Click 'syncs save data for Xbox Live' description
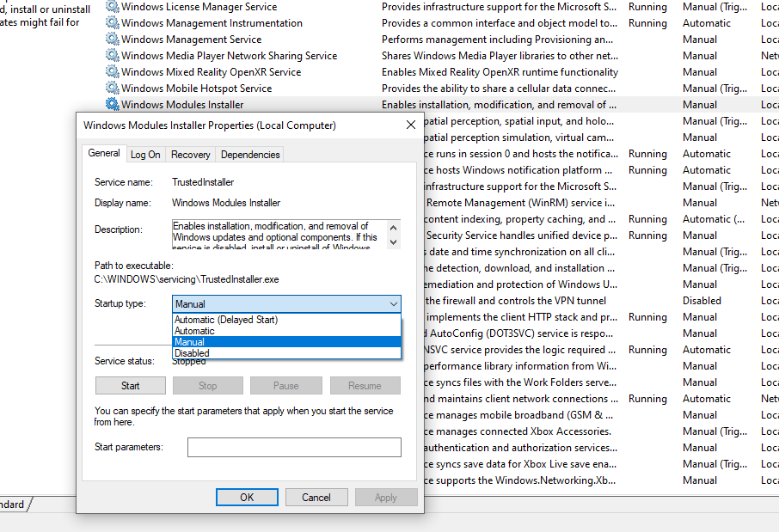Viewport: 779px width, 532px height. click(x=520, y=464)
